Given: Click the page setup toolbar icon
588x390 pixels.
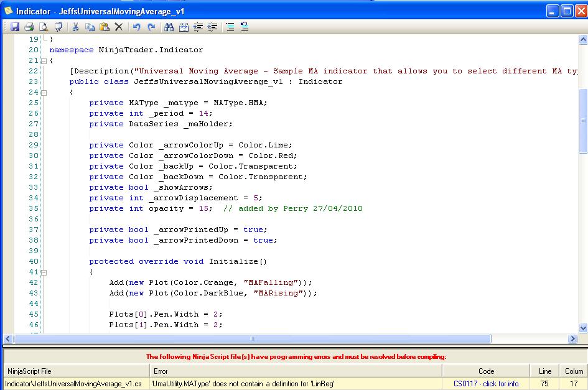Looking at the screenshot, I should [x=58, y=27].
